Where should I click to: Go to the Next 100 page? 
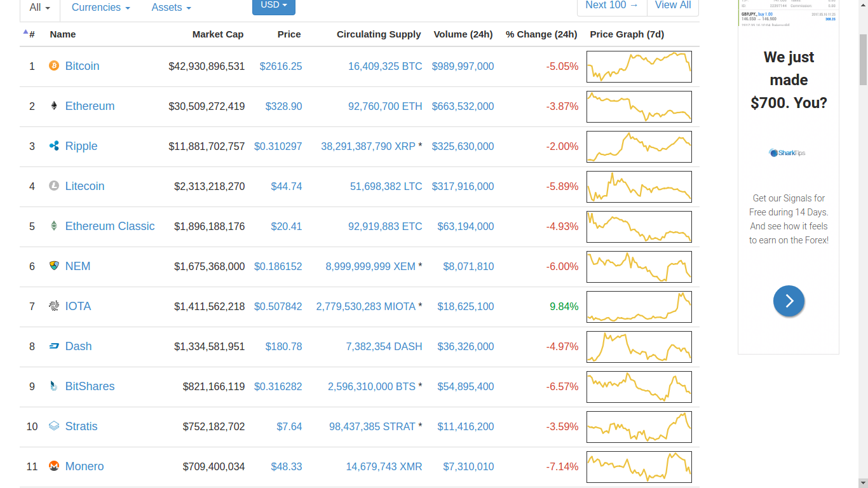612,5
